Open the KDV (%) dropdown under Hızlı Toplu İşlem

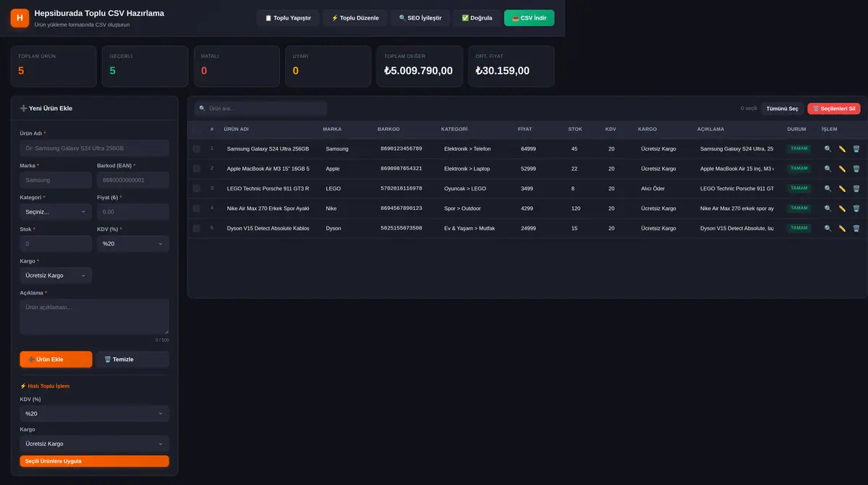click(94, 413)
